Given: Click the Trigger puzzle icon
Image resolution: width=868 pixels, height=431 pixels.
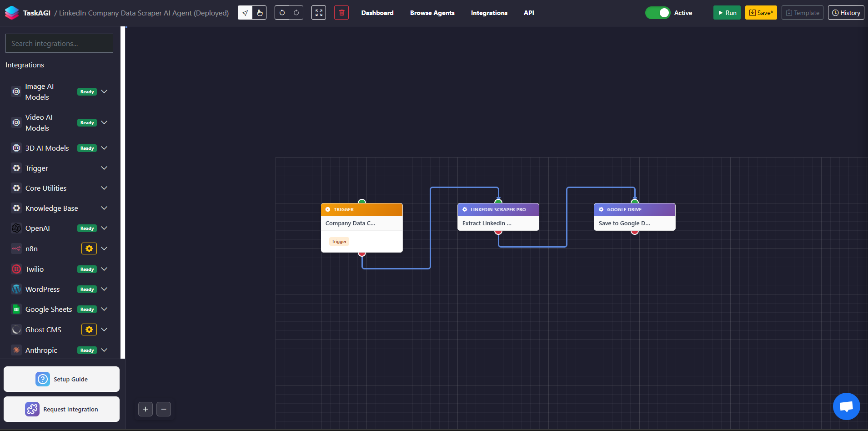Looking at the screenshot, I should tap(16, 168).
